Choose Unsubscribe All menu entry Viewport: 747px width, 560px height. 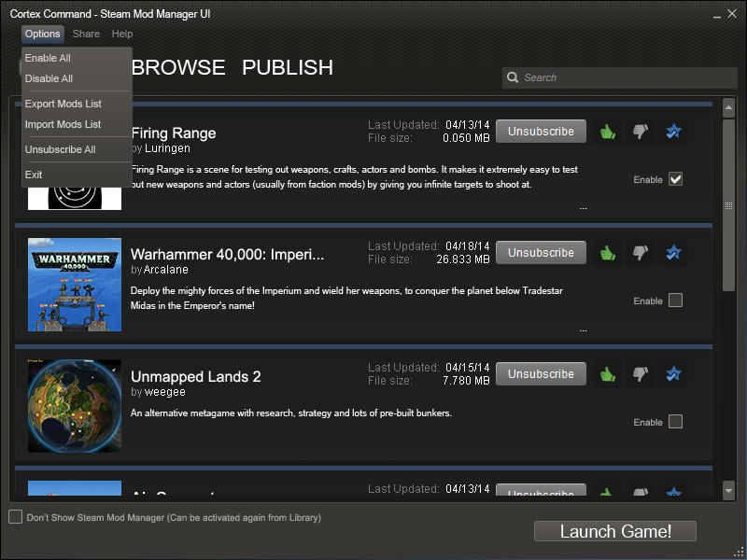[60, 149]
